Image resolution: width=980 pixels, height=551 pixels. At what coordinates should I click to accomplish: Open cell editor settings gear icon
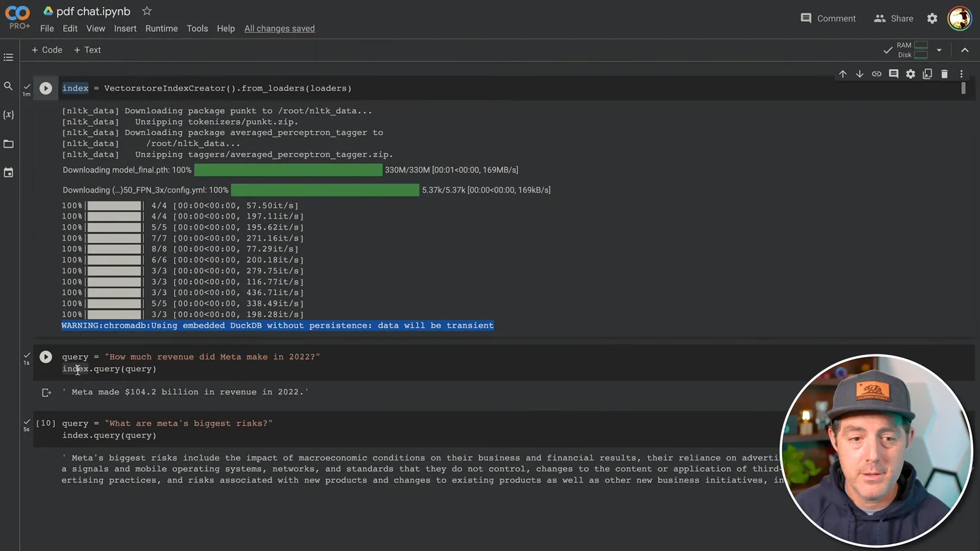[911, 74]
